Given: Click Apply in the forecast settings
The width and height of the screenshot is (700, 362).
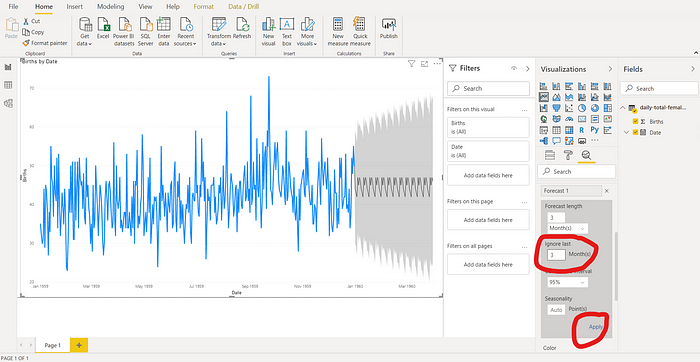Looking at the screenshot, I should [x=596, y=327].
